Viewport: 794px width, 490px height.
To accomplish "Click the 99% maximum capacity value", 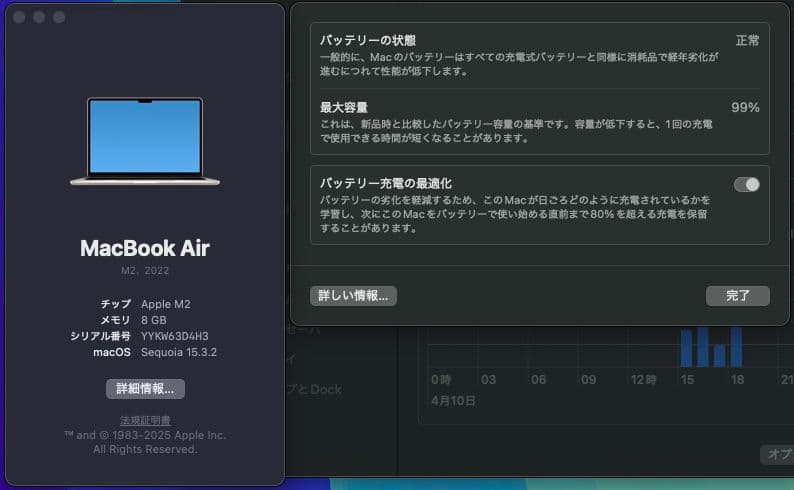I will tap(745, 107).
